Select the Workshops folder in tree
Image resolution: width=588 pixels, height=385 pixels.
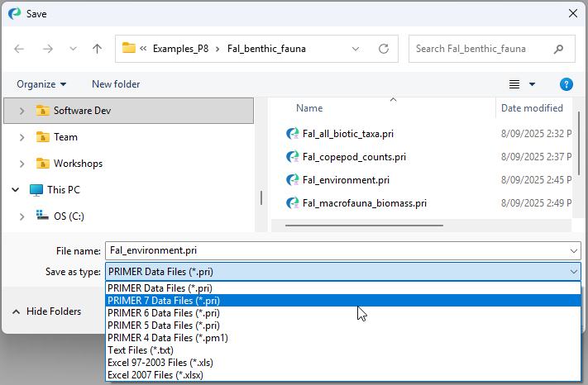tap(78, 164)
